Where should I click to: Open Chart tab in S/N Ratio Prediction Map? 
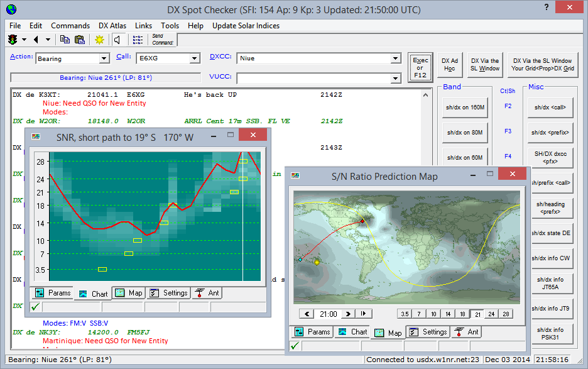click(352, 332)
